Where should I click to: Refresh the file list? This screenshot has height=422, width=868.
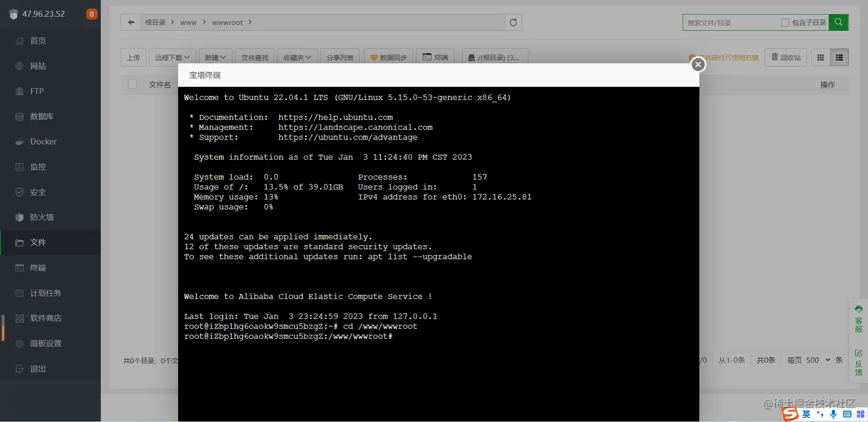[x=513, y=22]
